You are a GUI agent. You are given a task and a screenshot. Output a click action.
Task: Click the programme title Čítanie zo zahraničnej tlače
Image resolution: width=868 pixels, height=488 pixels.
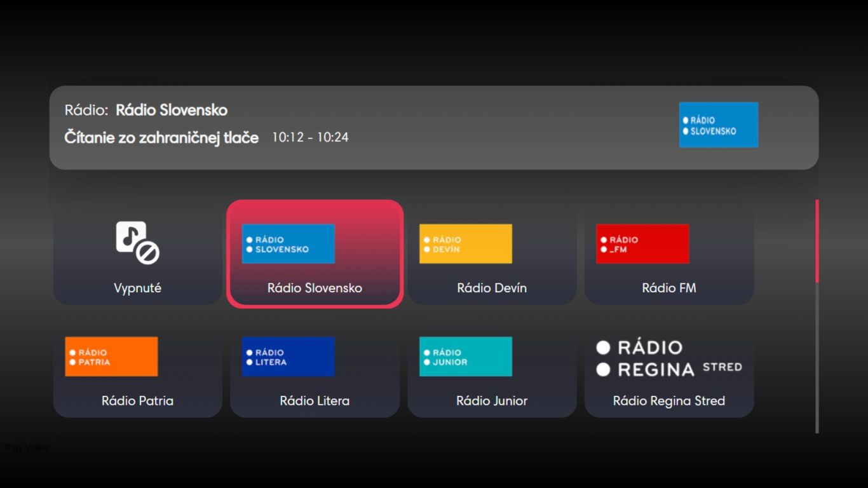click(161, 137)
